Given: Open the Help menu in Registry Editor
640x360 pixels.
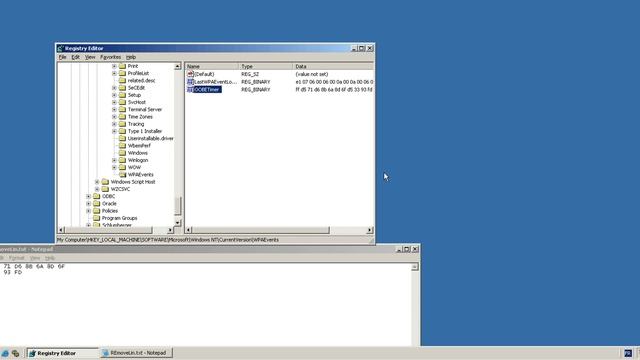Looking at the screenshot, I should point(131,57).
